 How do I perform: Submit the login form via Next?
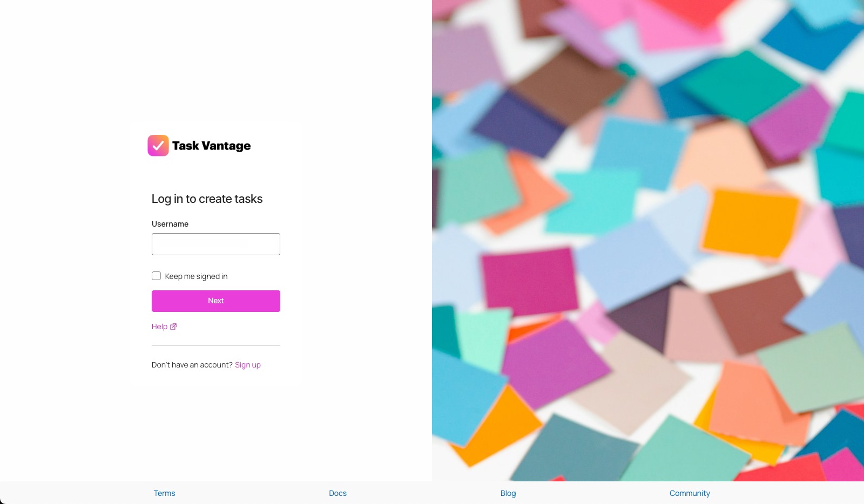click(215, 301)
